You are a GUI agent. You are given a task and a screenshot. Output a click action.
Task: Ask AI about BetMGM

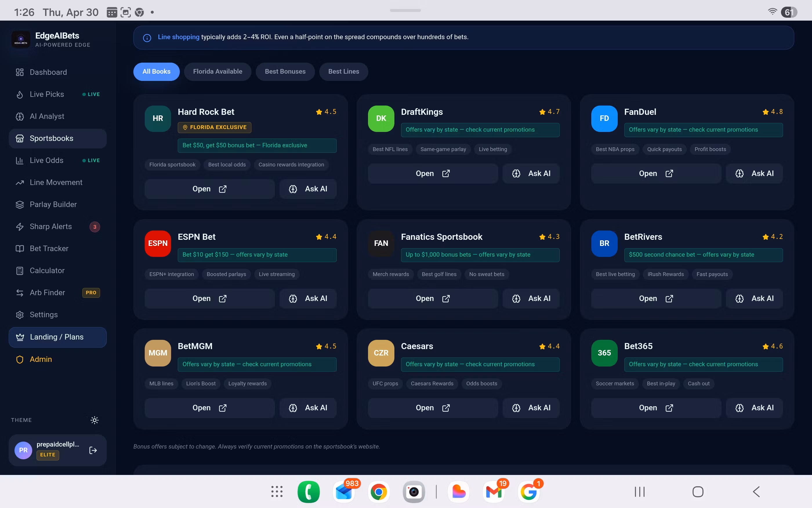tap(308, 408)
